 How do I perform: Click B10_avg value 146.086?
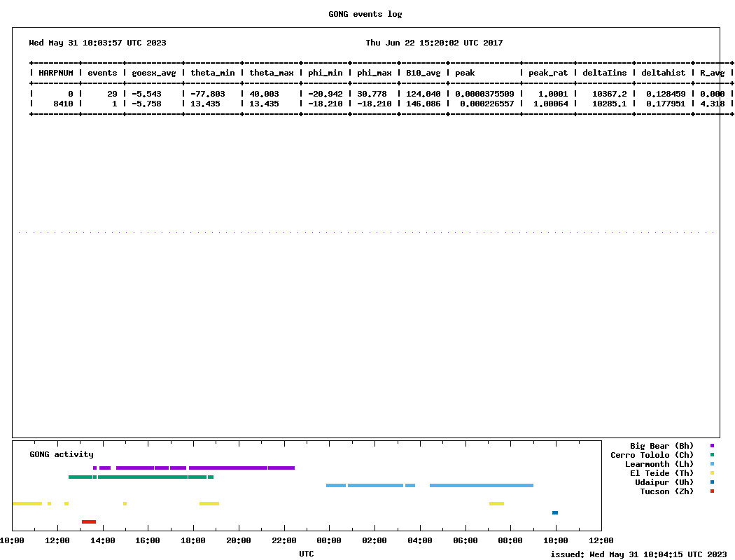pyautogui.click(x=423, y=104)
